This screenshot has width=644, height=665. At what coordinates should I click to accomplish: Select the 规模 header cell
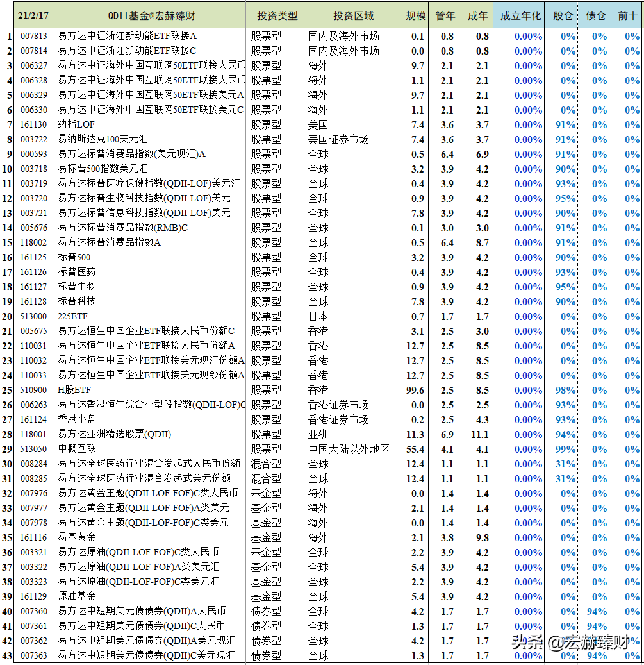(x=415, y=15)
